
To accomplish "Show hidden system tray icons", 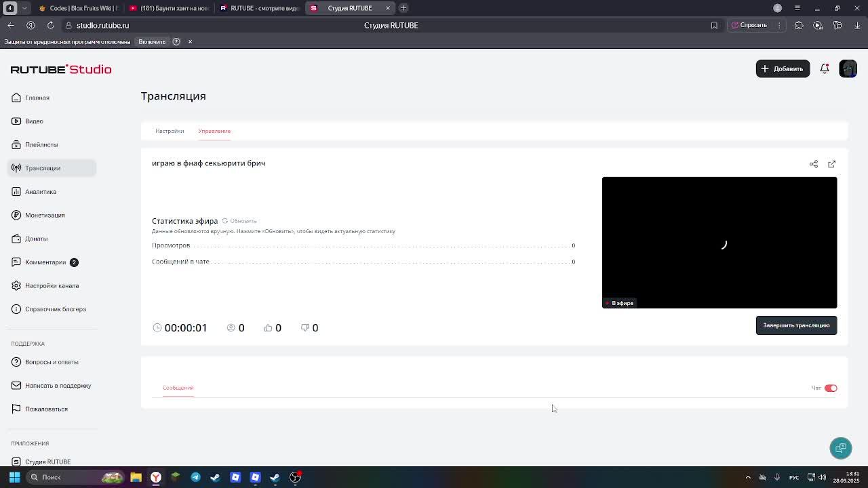I will [x=748, y=477].
